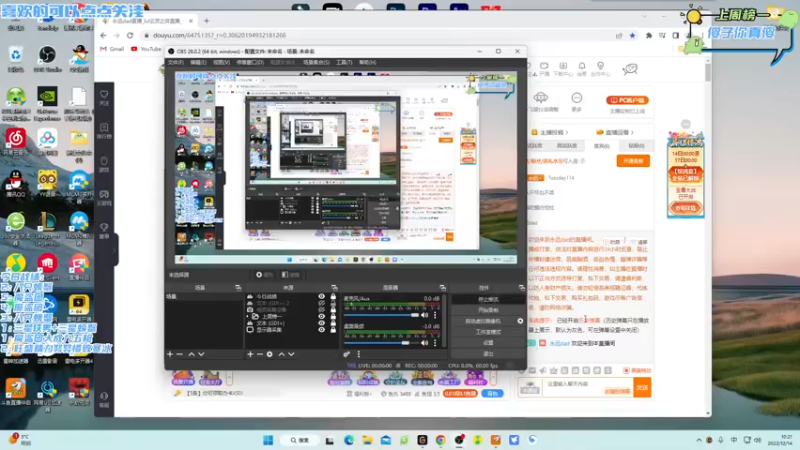The width and height of the screenshot is (800, 450).
Task: Add a new scene with the plus icon
Action: click(x=170, y=354)
